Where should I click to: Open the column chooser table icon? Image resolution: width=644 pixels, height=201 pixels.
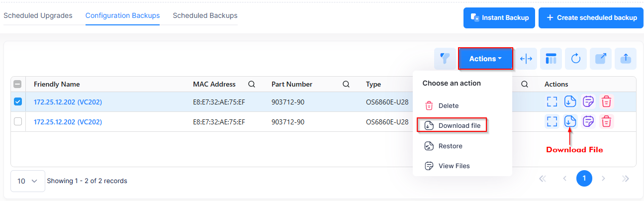[x=551, y=59]
